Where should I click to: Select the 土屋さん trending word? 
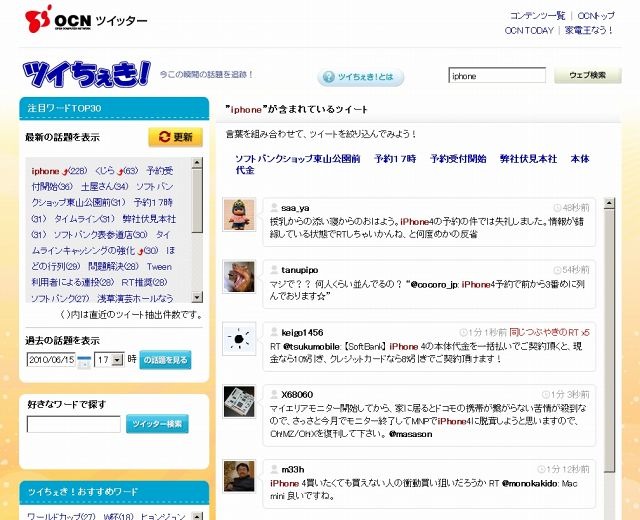[x=97, y=187]
